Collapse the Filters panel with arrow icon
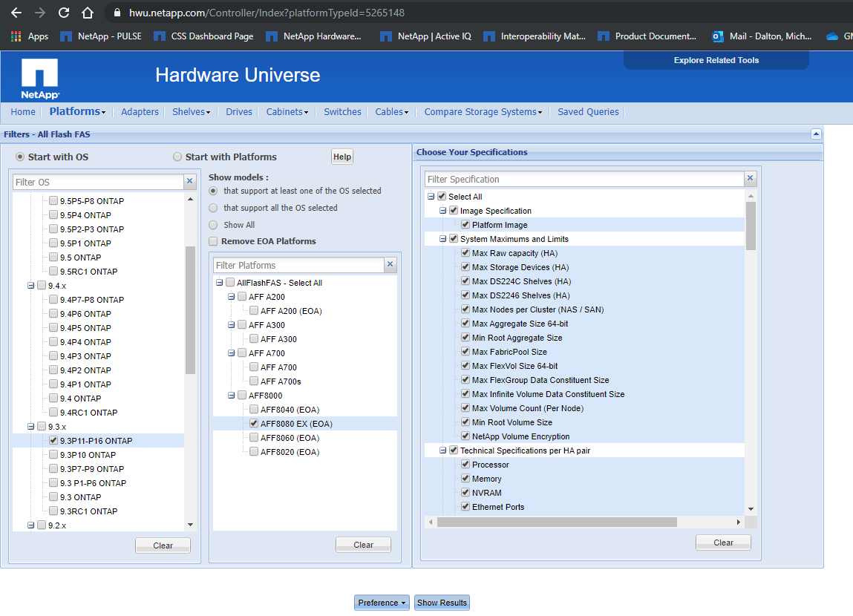Image resolution: width=853 pixels, height=616 pixels. 816,134
